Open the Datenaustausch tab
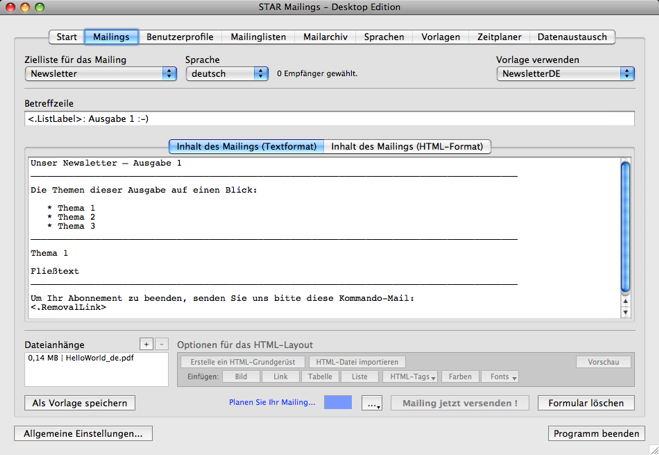Image resolution: width=659 pixels, height=455 pixels. 572,37
